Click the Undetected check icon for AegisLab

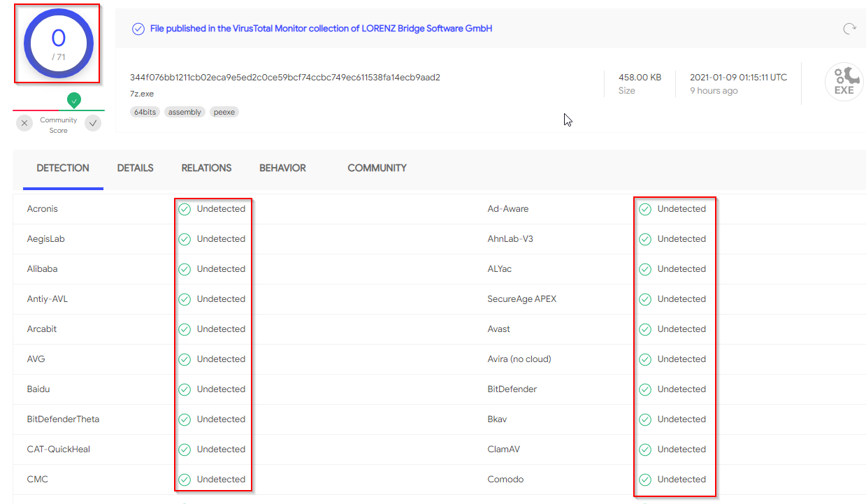coord(185,239)
